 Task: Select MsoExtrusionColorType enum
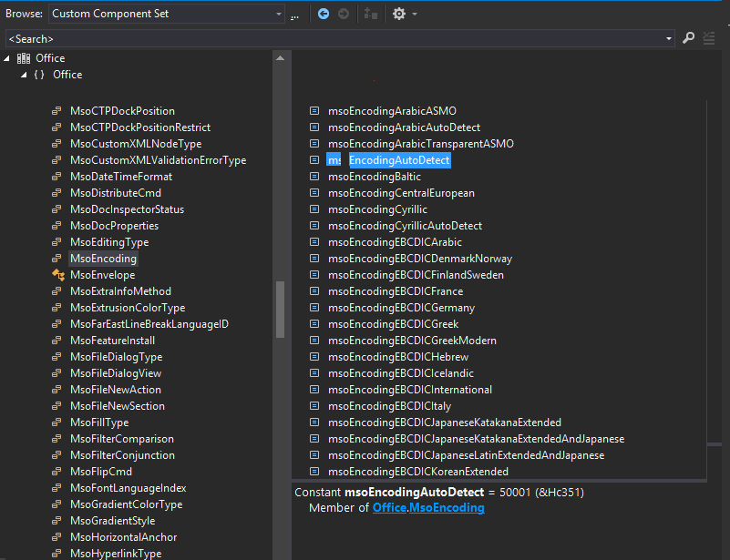[128, 308]
